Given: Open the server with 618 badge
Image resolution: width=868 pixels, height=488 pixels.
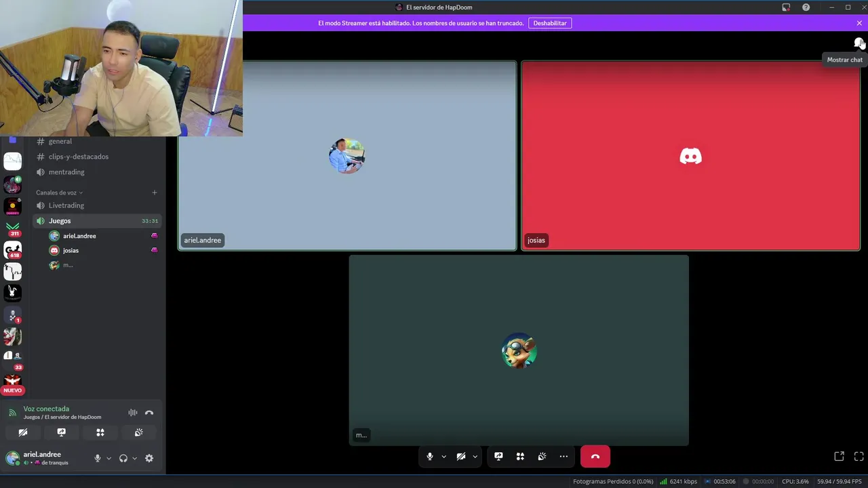Looking at the screenshot, I should coord(13,250).
